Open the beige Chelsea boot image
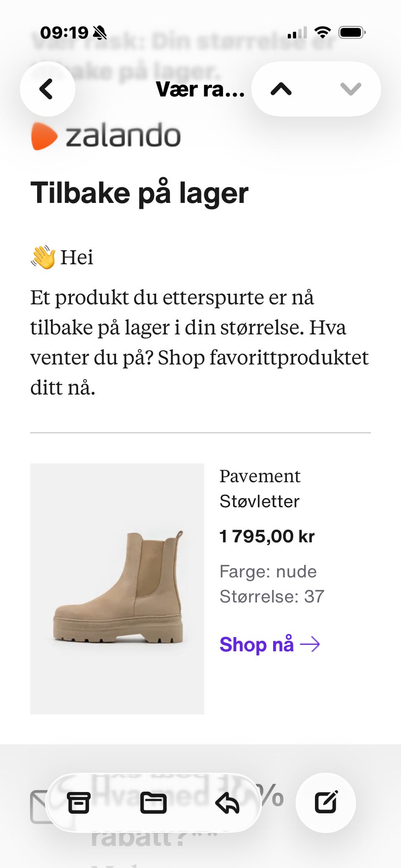The height and width of the screenshot is (868, 401). point(117,589)
